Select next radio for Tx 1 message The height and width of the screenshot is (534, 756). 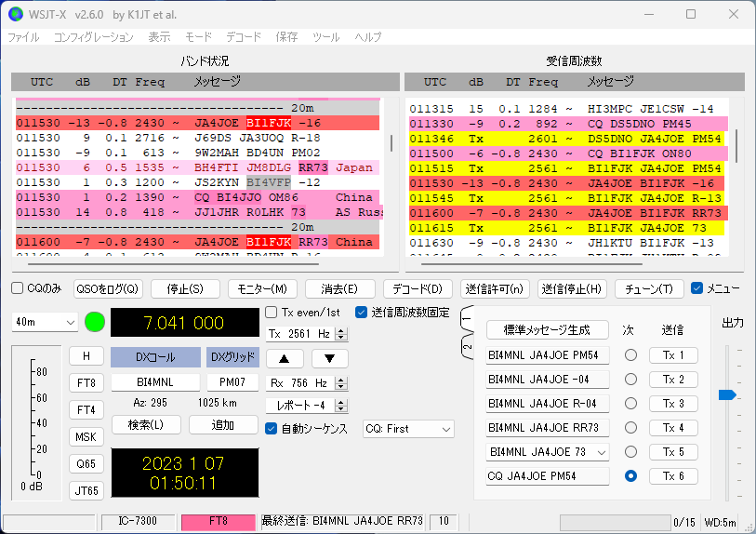[630, 355]
